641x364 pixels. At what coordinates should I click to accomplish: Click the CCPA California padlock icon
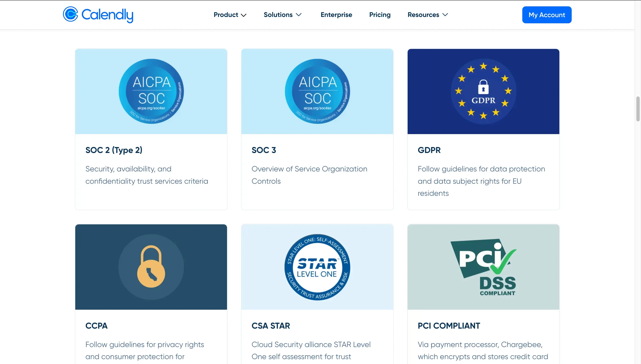tap(151, 267)
